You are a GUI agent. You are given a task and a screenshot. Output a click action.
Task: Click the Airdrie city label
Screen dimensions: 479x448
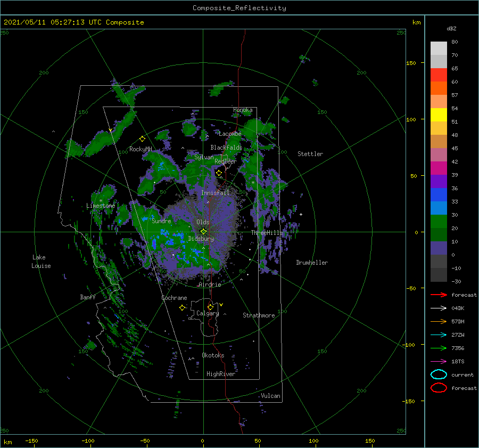(x=210, y=284)
